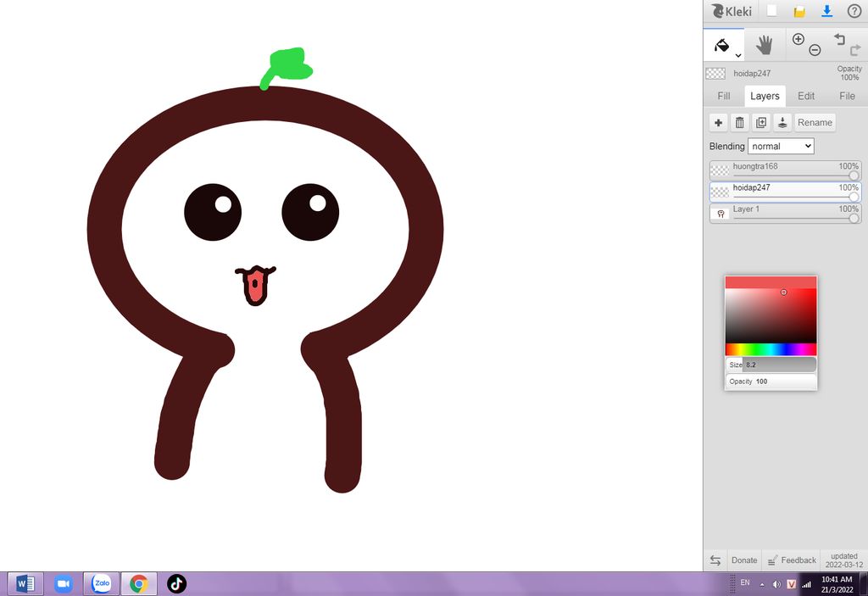Click the current layer preview thumbnail below the toolbar
This screenshot has height=596, width=868.
coord(715,73)
